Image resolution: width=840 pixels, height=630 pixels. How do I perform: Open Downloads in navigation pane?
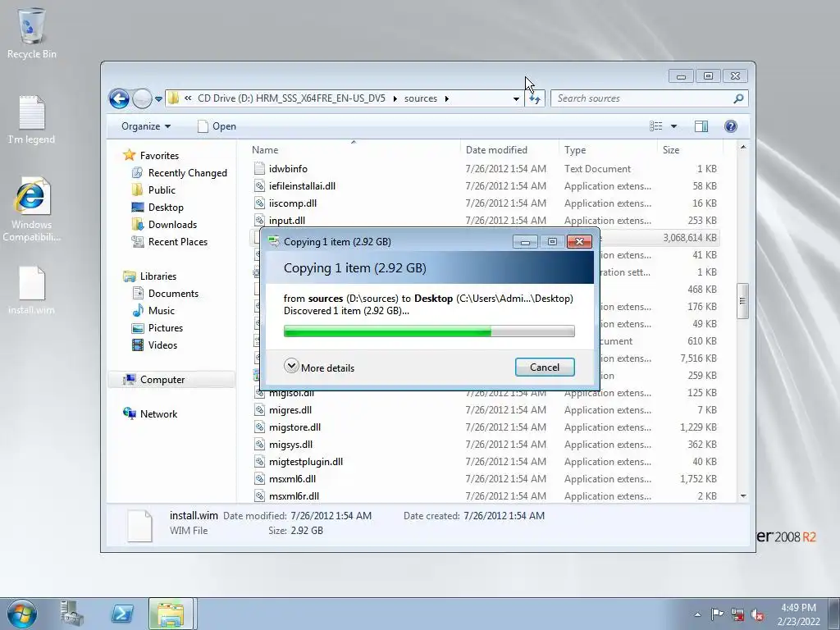pyautogui.click(x=172, y=225)
